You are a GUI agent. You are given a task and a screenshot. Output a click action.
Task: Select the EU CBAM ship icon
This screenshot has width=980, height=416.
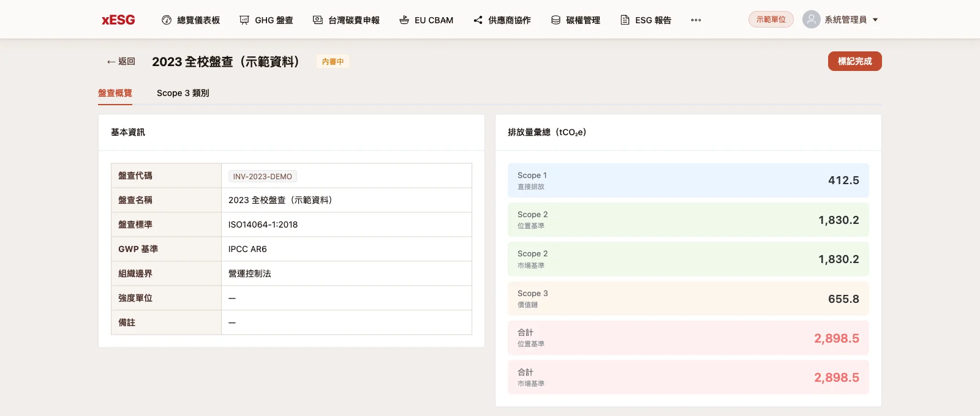coord(404,20)
